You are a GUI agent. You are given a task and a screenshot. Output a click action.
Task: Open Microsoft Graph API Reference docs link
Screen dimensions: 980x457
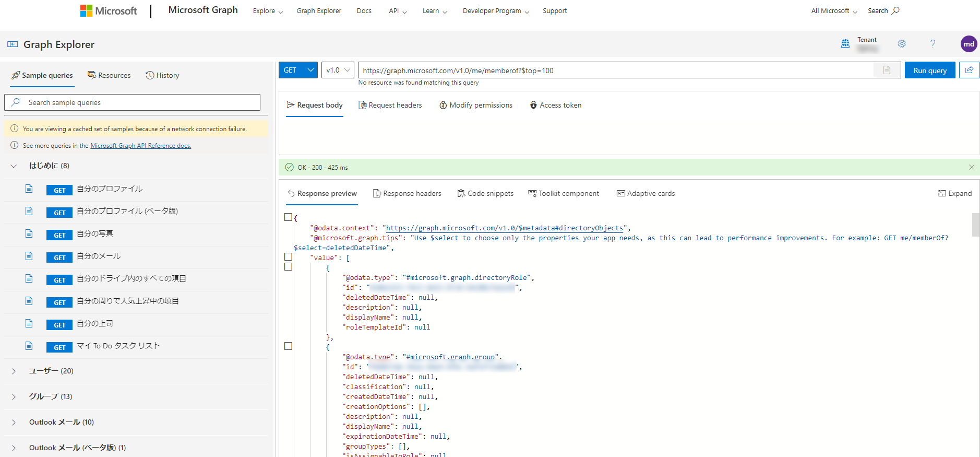pyautogui.click(x=141, y=146)
